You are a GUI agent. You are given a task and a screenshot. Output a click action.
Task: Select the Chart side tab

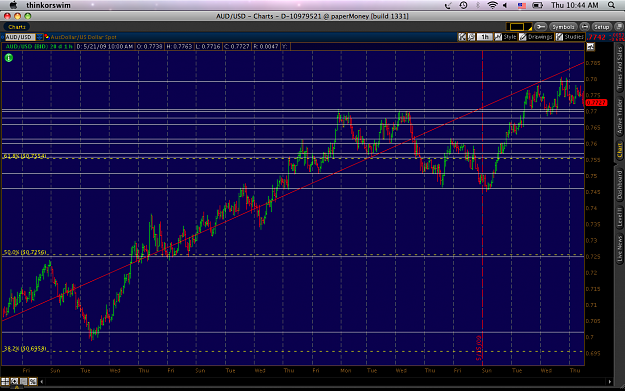620,150
